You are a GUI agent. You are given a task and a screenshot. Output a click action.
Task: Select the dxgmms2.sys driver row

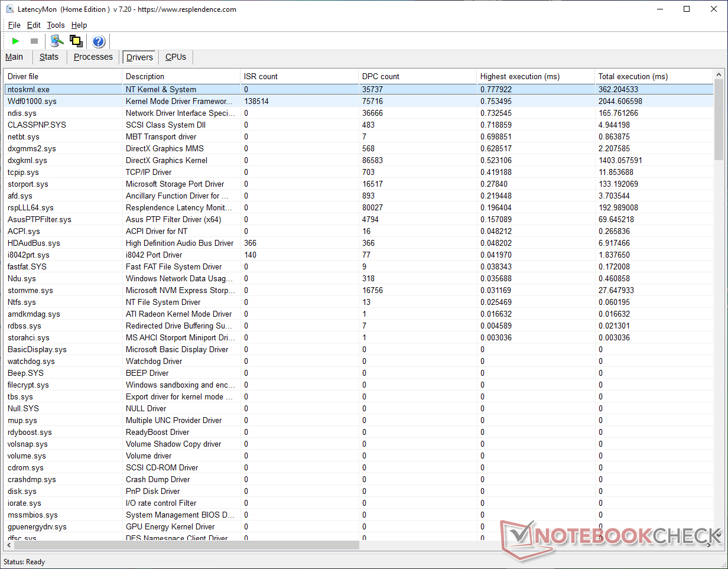(x=359, y=148)
